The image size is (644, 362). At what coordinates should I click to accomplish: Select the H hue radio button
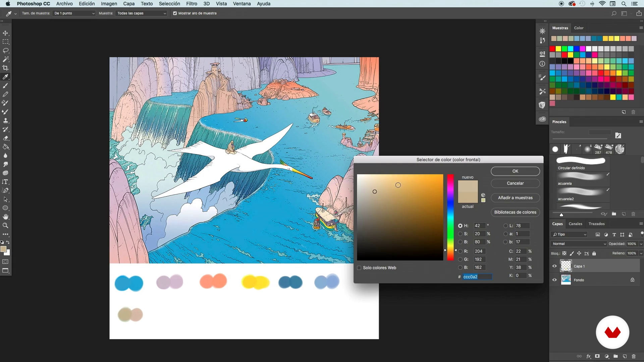tap(460, 226)
